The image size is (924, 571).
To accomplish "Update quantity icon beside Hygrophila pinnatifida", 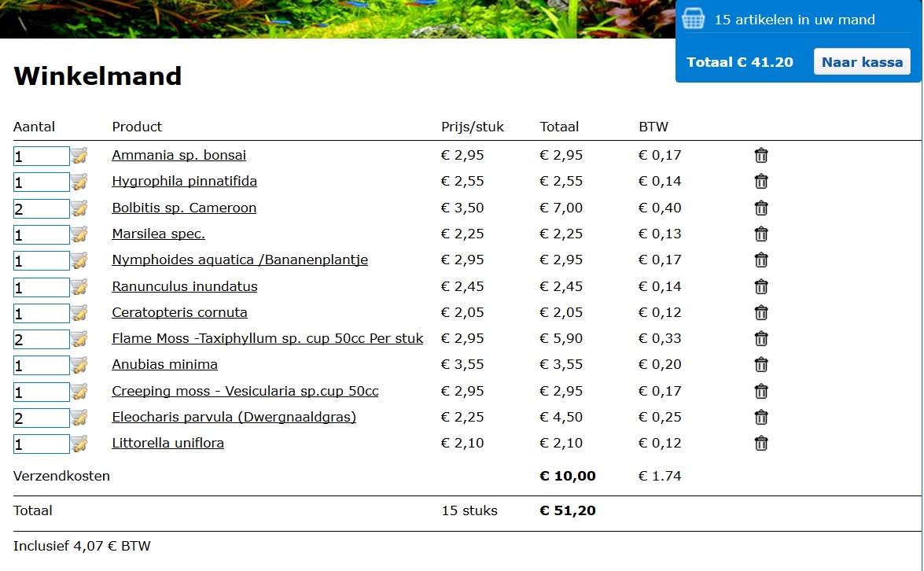I will (79, 182).
